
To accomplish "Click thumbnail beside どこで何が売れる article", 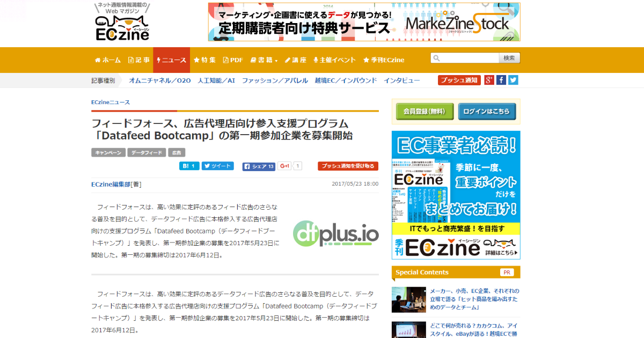I will (x=409, y=330).
